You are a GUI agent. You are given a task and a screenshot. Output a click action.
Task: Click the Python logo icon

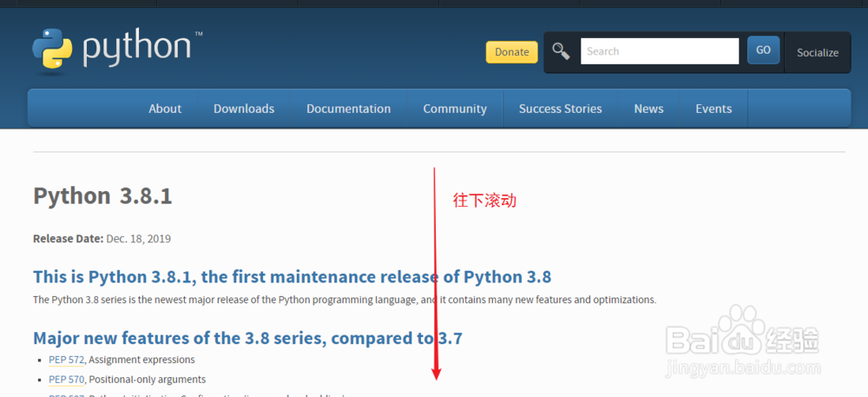click(51, 48)
